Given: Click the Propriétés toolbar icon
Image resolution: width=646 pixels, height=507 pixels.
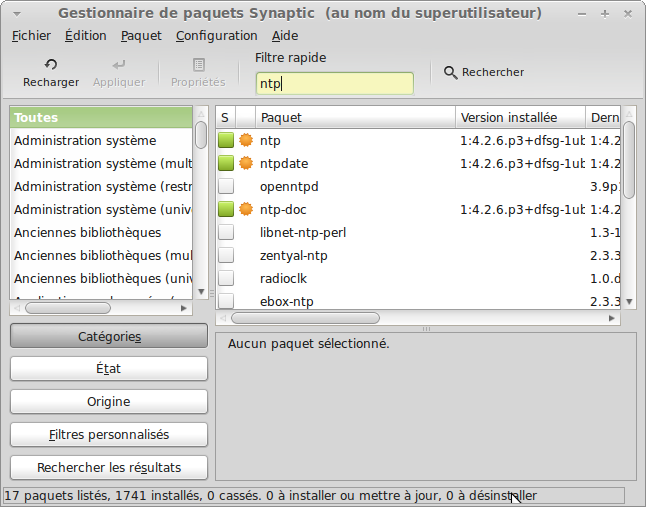Looking at the screenshot, I should (199, 65).
